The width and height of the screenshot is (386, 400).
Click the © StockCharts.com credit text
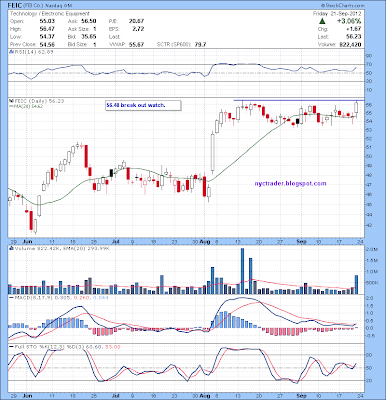coord(343,6)
